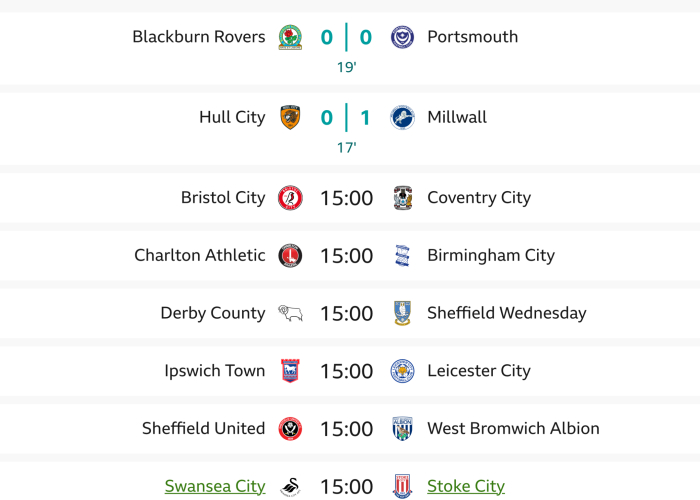Open the Swansea City team link
Viewport: 700px width, 500px height.
pos(215,487)
